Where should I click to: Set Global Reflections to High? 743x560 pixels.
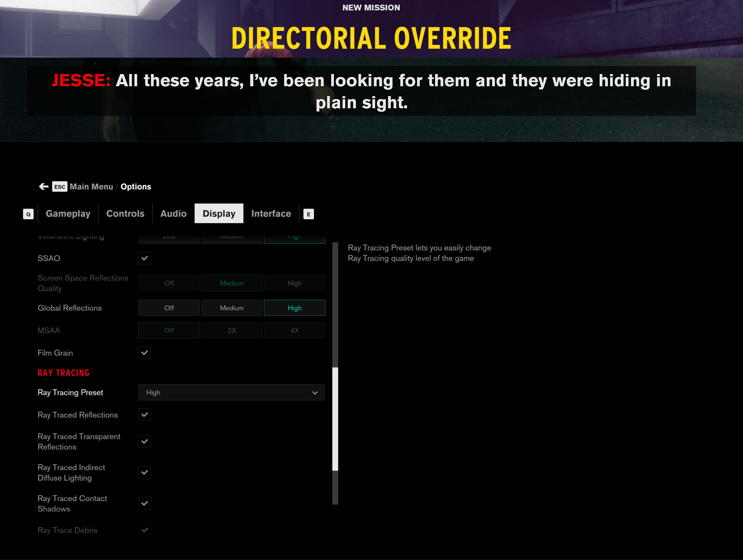click(294, 308)
